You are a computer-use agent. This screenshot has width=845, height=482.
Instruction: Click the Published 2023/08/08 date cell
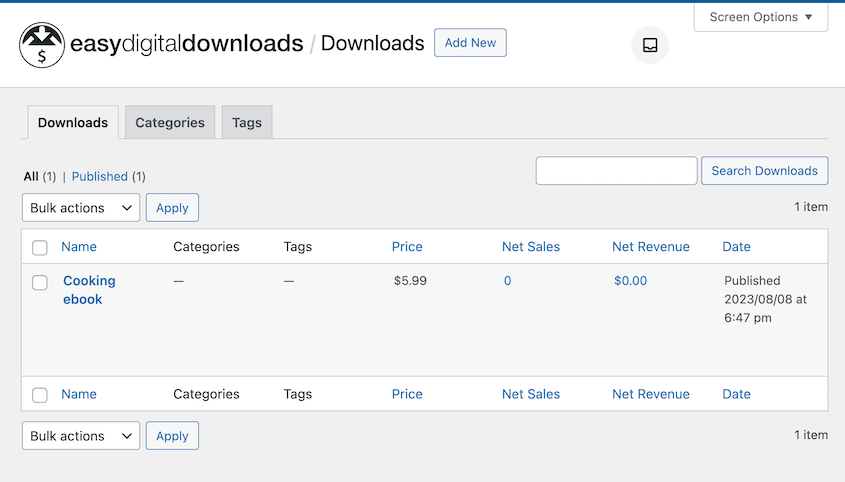[x=765, y=299]
